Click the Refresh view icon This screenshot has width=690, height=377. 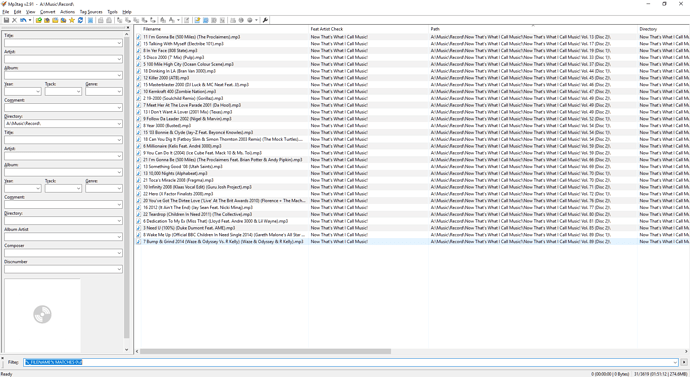[81, 20]
